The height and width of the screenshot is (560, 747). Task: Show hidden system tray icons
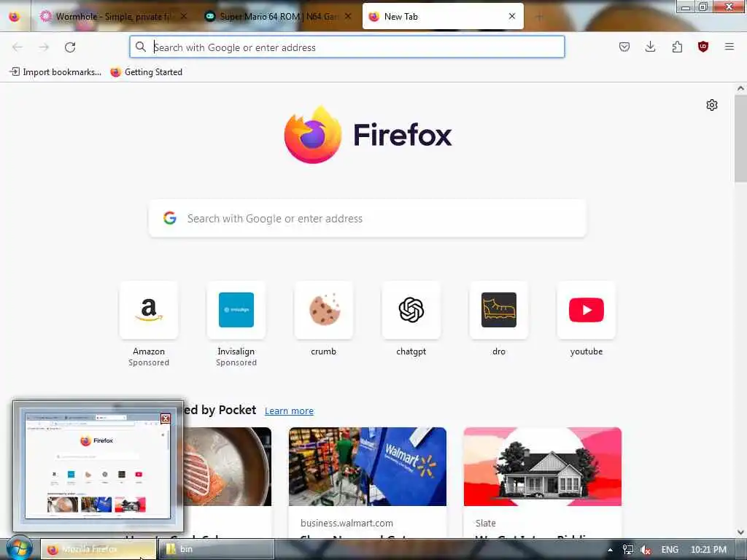611,550
